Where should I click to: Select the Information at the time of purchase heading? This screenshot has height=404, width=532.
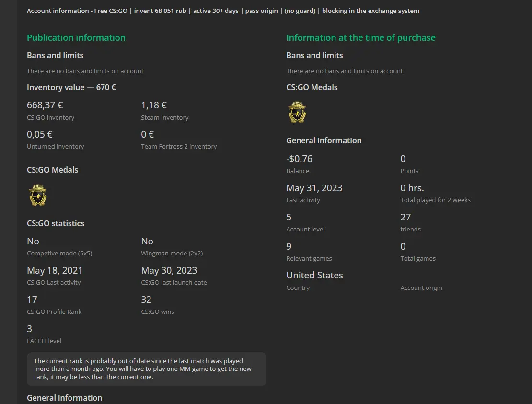coord(361,38)
